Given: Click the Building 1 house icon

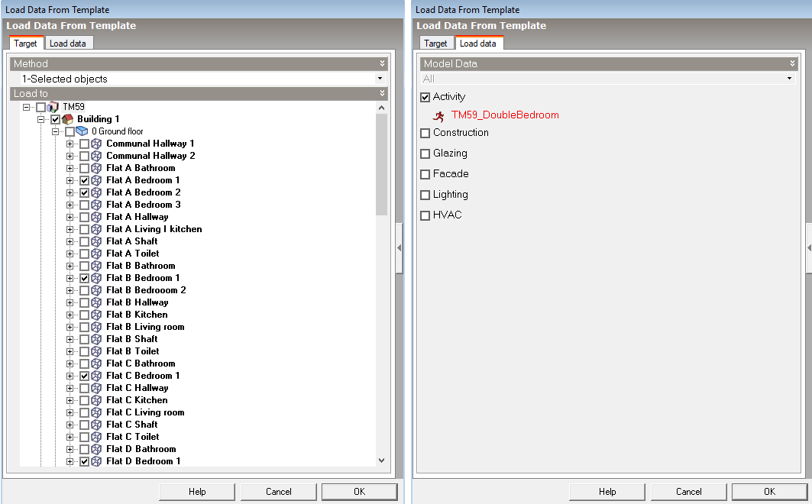Looking at the screenshot, I should pyautogui.click(x=68, y=119).
